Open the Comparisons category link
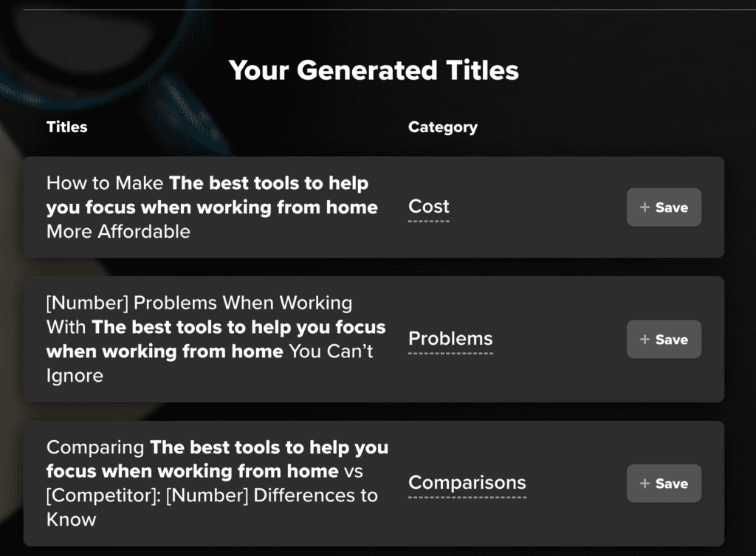The width and height of the screenshot is (756, 556). pyautogui.click(x=467, y=483)
